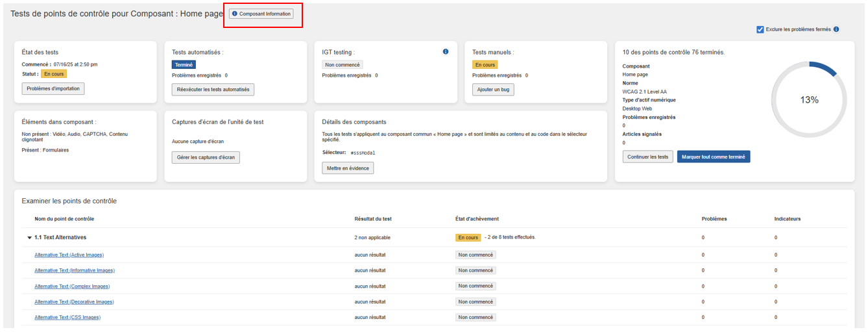Toggle the Exclure les problèmes fermés checkbox
The height and width of the screenshot is (332, 868).
click(760, 29)
